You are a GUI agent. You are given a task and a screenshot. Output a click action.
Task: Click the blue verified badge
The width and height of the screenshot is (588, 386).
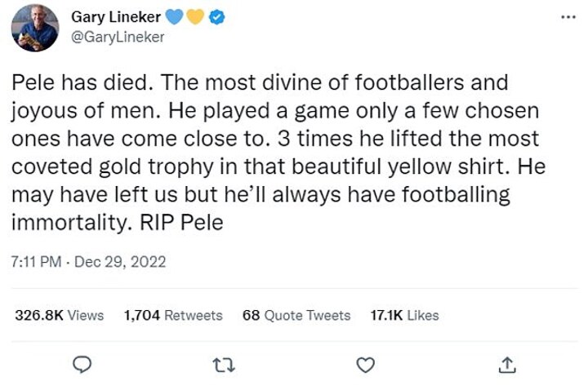[x=210, y=18]
